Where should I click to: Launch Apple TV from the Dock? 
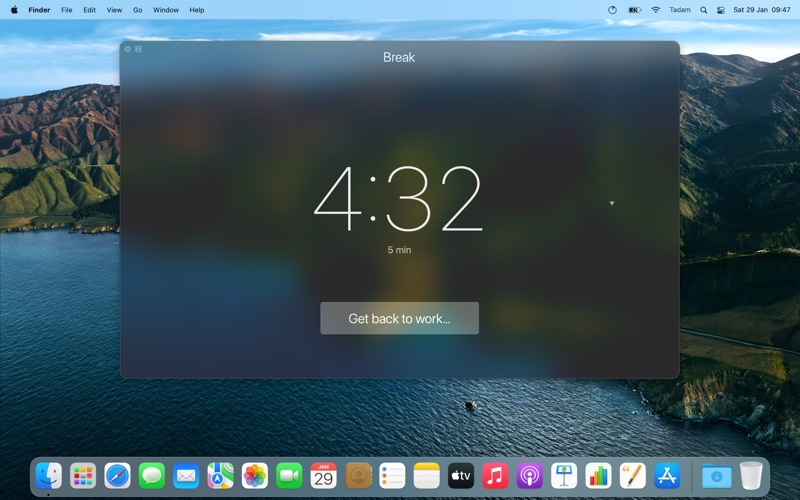pos(461,476)
